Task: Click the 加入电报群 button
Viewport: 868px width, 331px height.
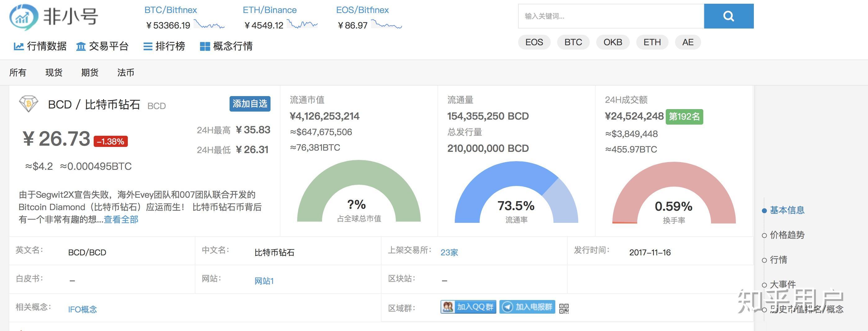Action: 527,307
